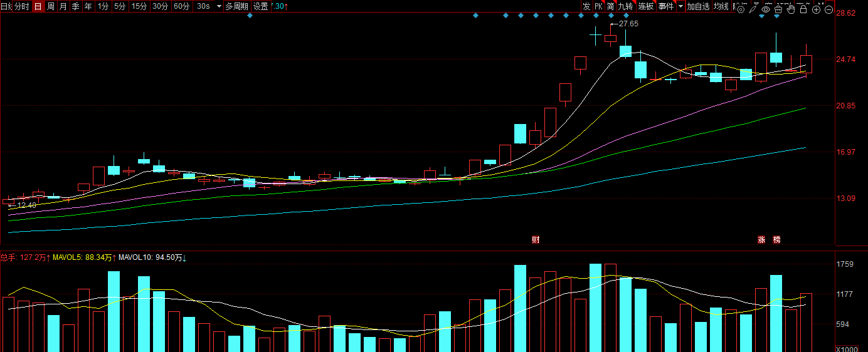The image size is (868, 352).
Task: Select the 5分 five-minute period
Action: point(120,6)
